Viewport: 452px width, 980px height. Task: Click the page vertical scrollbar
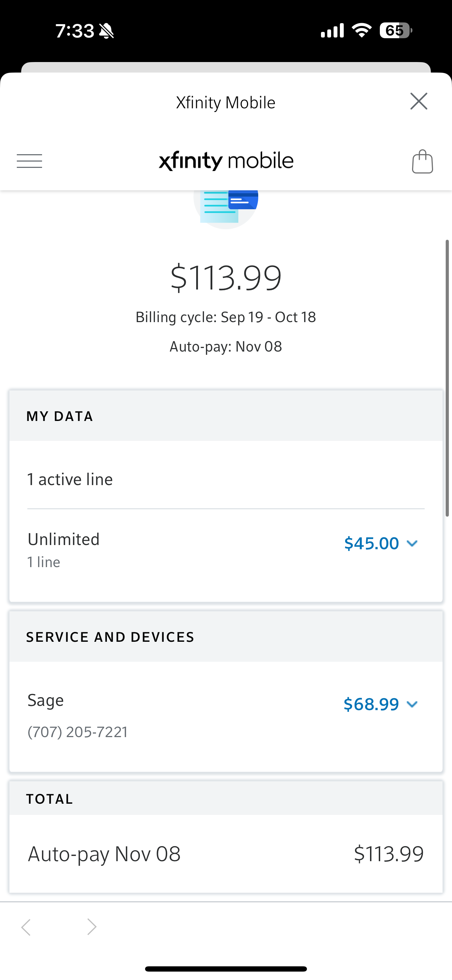(x=447, y=378)
